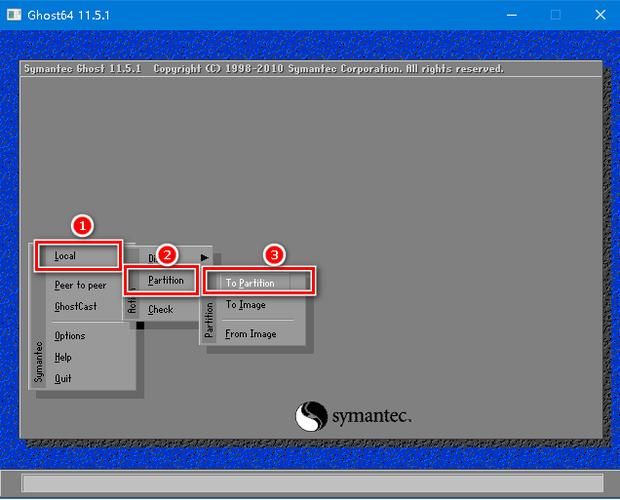
Task: Click Quit to exit Ghost
Action: click(63, 379)
